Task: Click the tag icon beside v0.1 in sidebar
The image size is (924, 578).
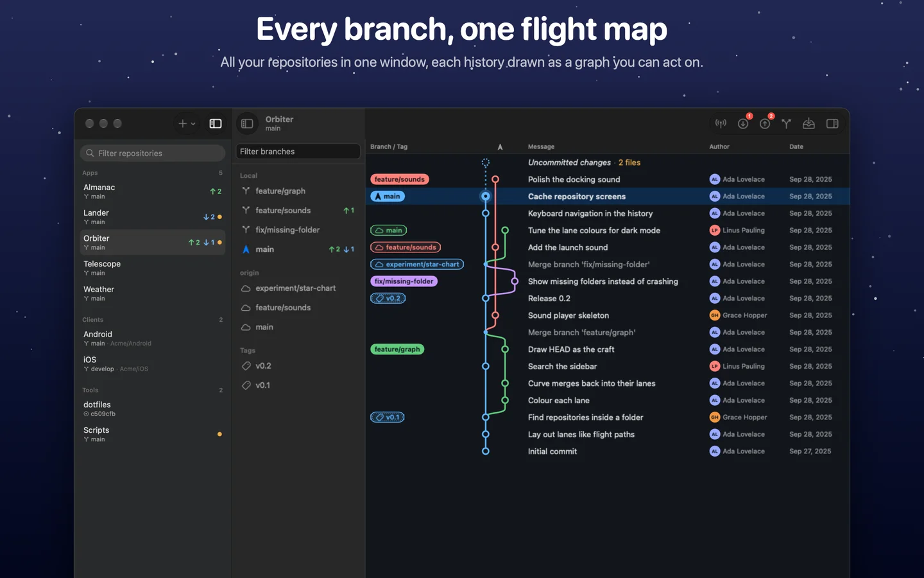Action: (x=246, y=385)
